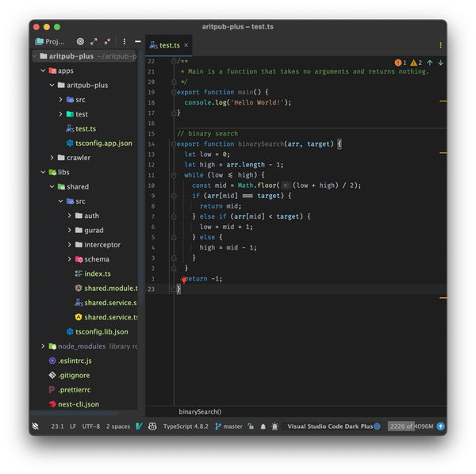Open index.ts in the project tree

tap(97, 273)
